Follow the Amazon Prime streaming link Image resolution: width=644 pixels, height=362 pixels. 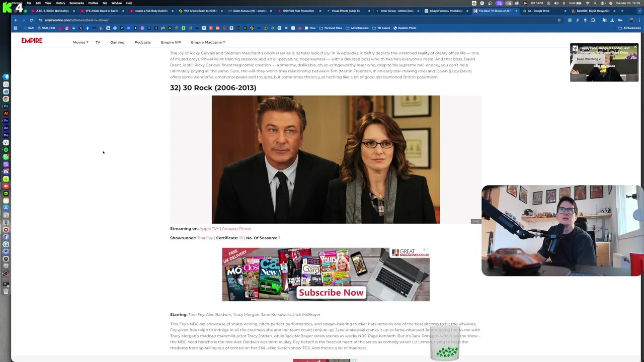[236, 228]
